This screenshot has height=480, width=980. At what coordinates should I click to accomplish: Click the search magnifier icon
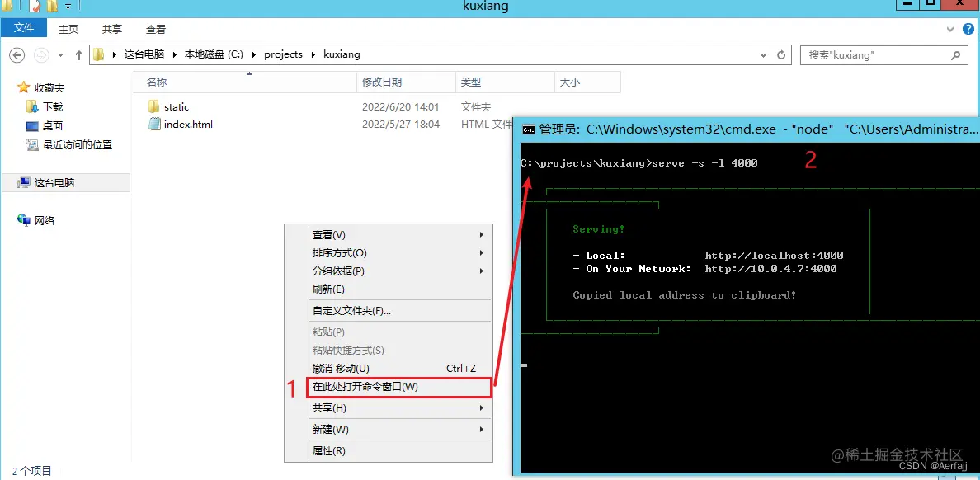tap(955, 55)
